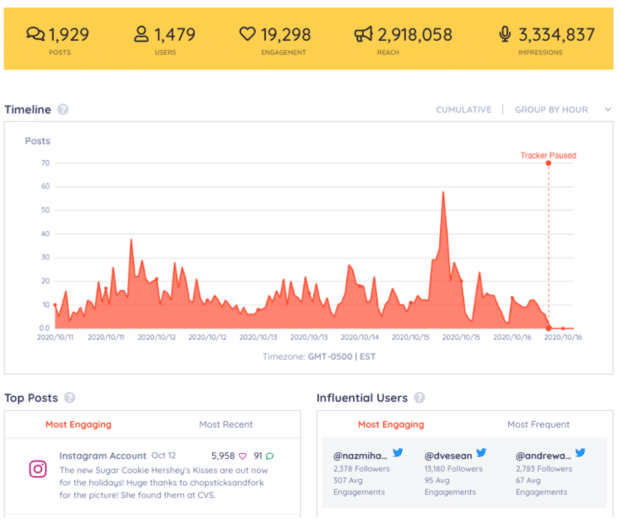Screen dimensions: 620x525
Task: Click the Influential Users help icon
Action: click(418, 398)
